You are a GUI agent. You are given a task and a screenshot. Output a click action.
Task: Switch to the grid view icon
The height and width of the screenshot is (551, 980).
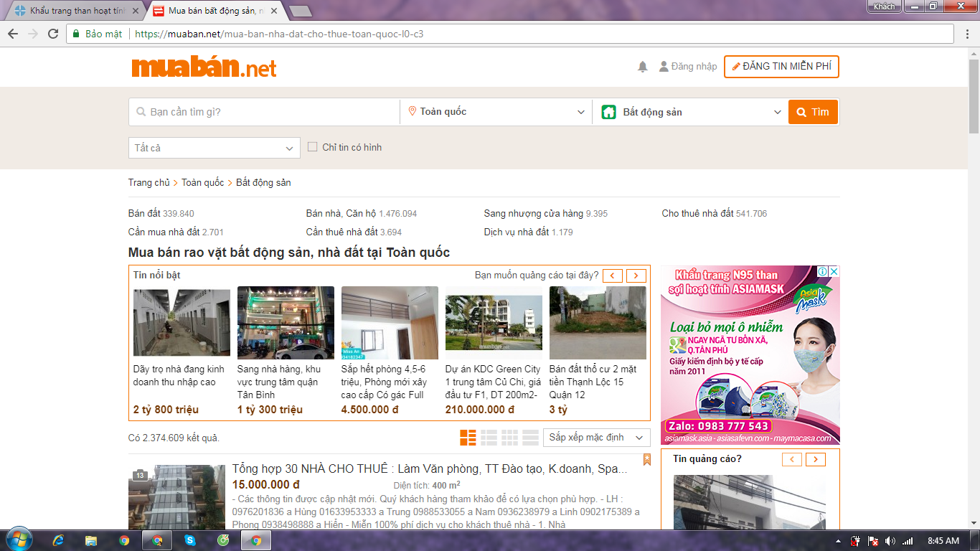(x=509, y=437)
